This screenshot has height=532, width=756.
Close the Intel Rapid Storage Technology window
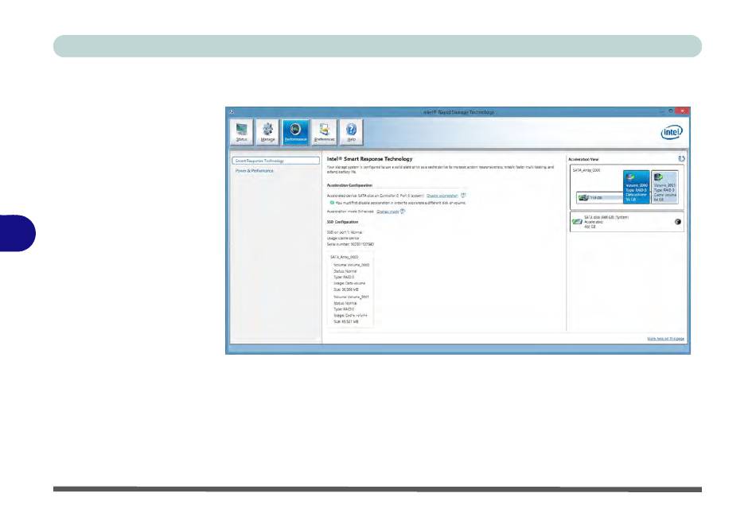click(x=682, y=111)
